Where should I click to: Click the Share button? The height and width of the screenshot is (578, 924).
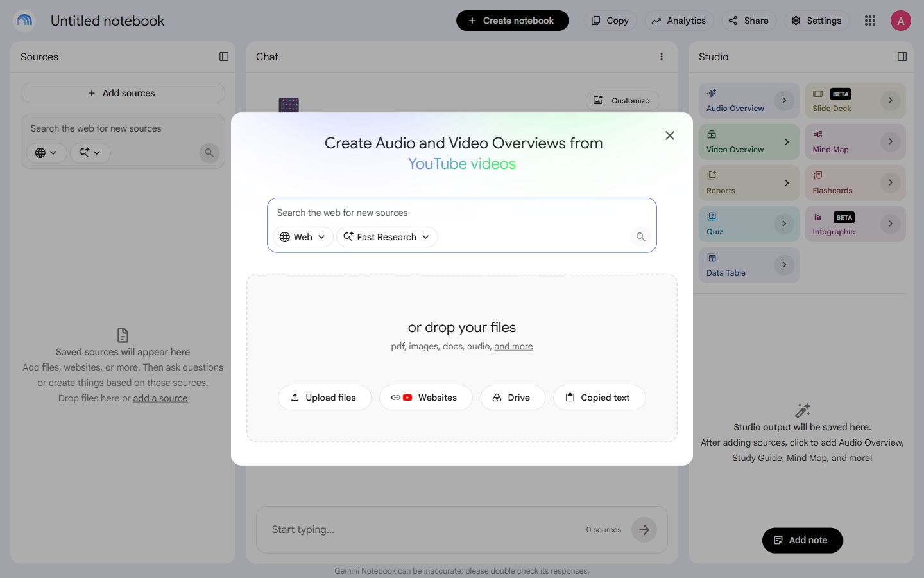click(749, 21)
